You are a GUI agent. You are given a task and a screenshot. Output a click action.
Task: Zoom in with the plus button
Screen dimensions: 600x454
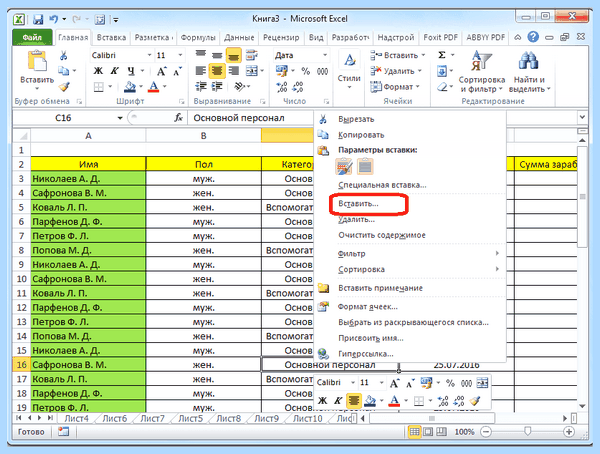click(x=569, y=432)
